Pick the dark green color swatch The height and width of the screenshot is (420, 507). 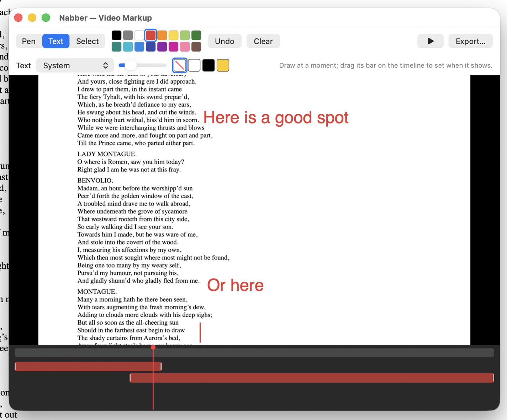[196, 35]
